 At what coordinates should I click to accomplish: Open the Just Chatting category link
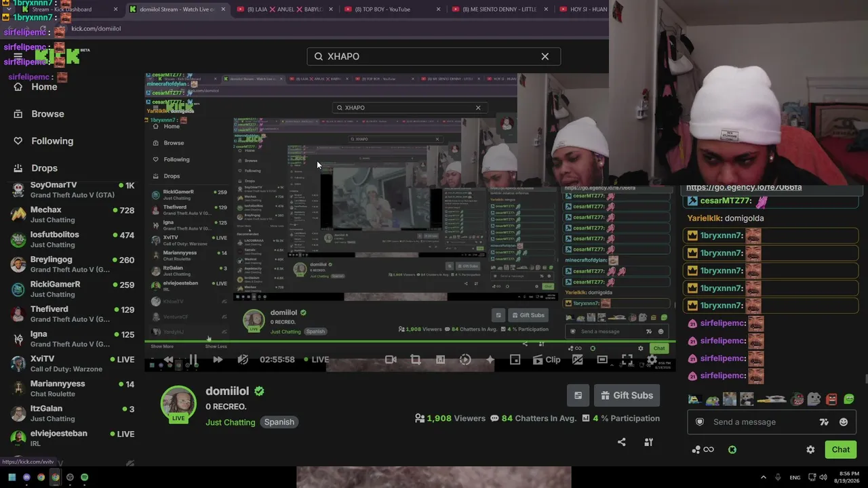click(x=231, y=422)
